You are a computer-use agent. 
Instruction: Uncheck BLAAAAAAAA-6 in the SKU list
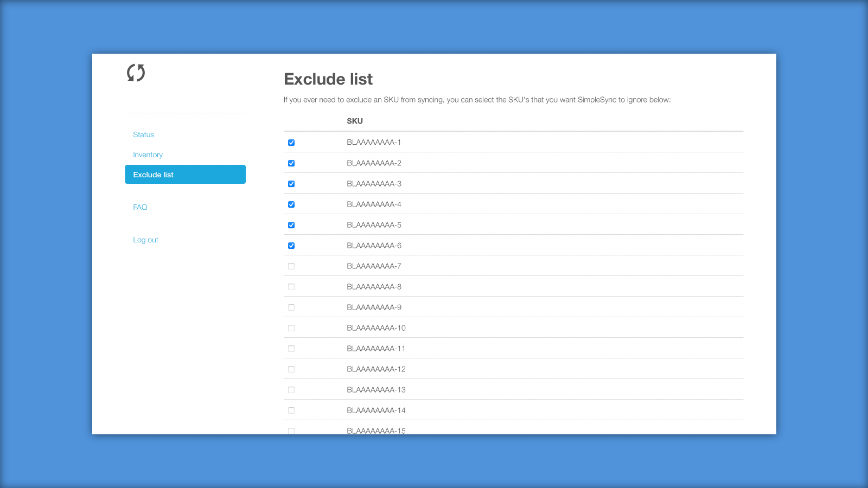pyautogui.click(x=291, y=246)
